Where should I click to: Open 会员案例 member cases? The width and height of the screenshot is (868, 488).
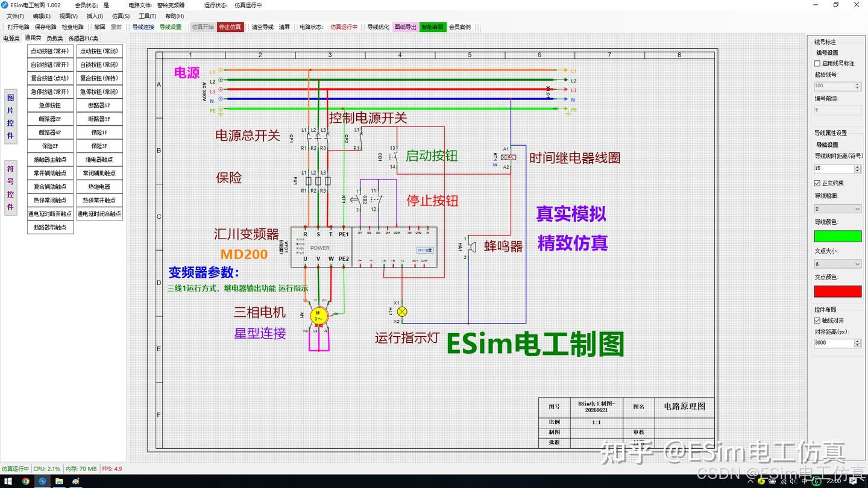[460, 27]
